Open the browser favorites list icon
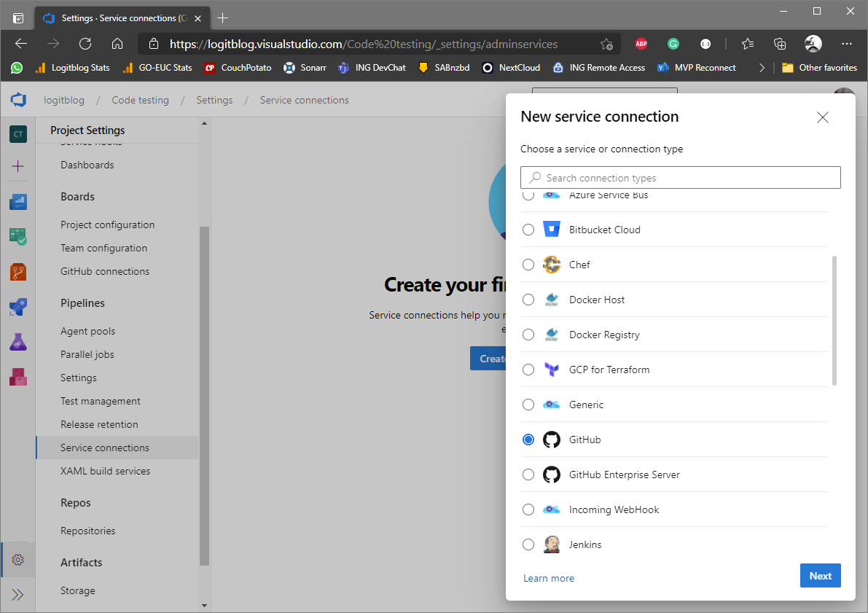 748,44
